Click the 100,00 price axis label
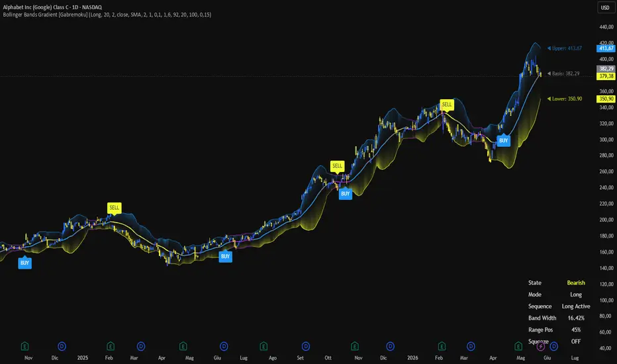 (x=606, y=300)
